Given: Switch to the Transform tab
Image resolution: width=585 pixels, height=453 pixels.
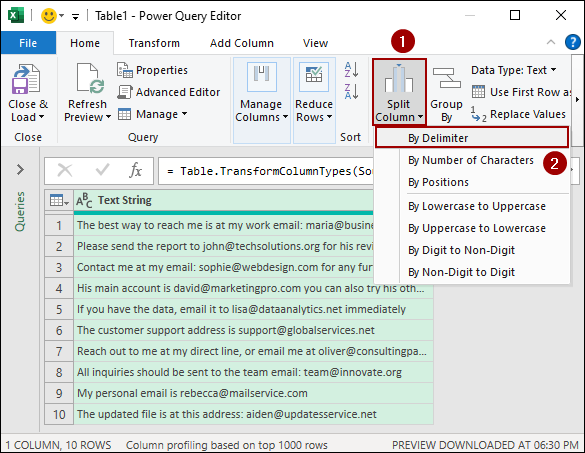Looking at the screenshot, I should (154, 43).
